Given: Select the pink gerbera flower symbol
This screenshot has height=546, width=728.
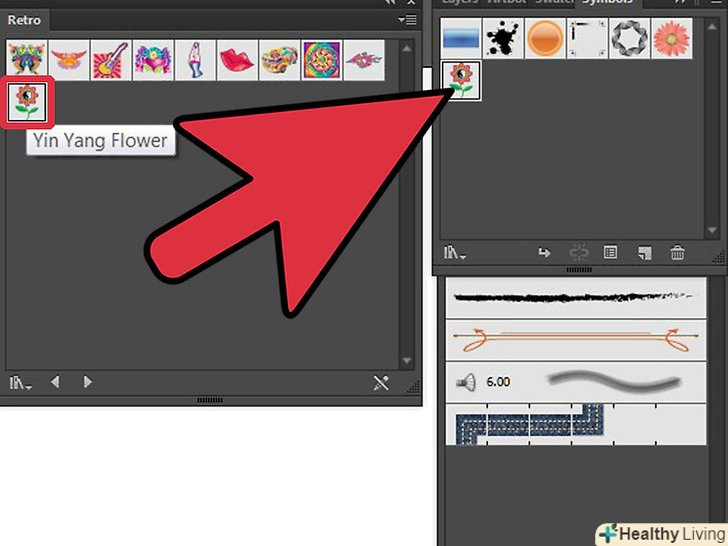Looking at the screenshot, I should coord(672,38).
